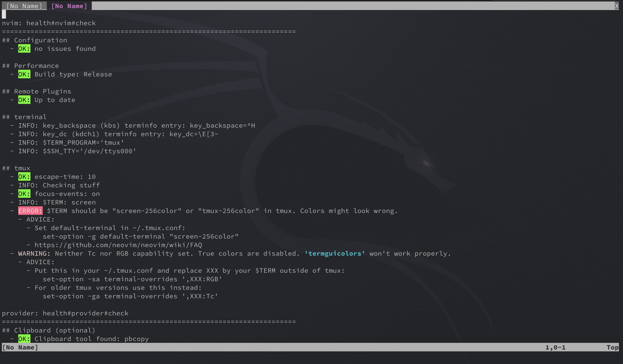This screenshot has height=364, width=623.
Task: Click the 'nvim: health#nvim#check' header line
Action: pos(49,23)
